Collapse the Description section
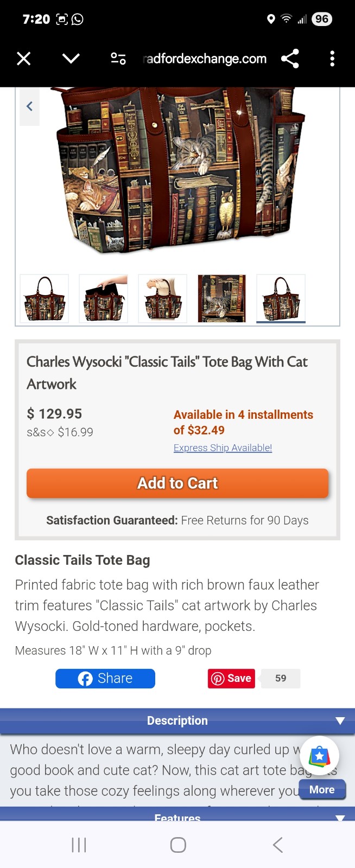This screenshot has width=355, height=868. (177, 720)
